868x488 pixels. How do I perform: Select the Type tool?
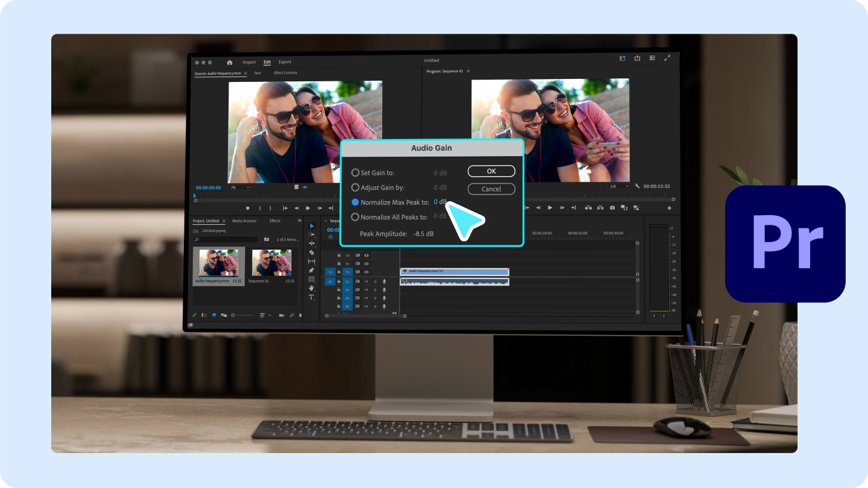[312, 297]
